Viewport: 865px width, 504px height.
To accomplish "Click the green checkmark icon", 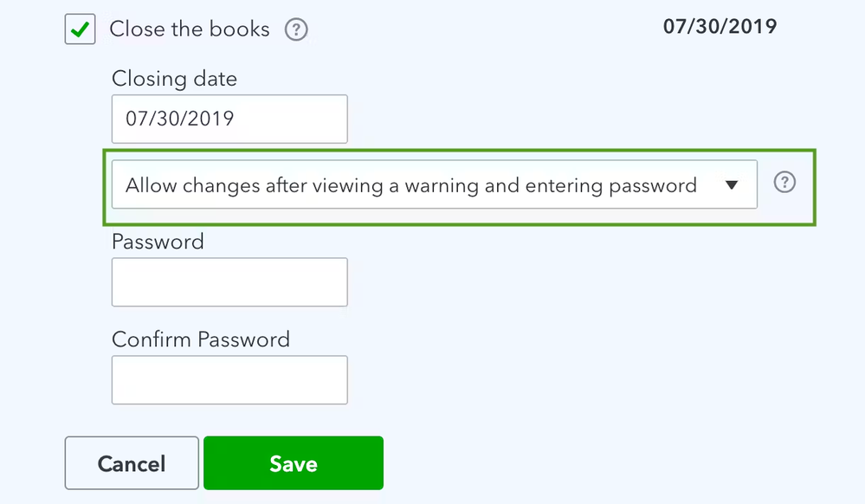I will click(x=80, y=30).
